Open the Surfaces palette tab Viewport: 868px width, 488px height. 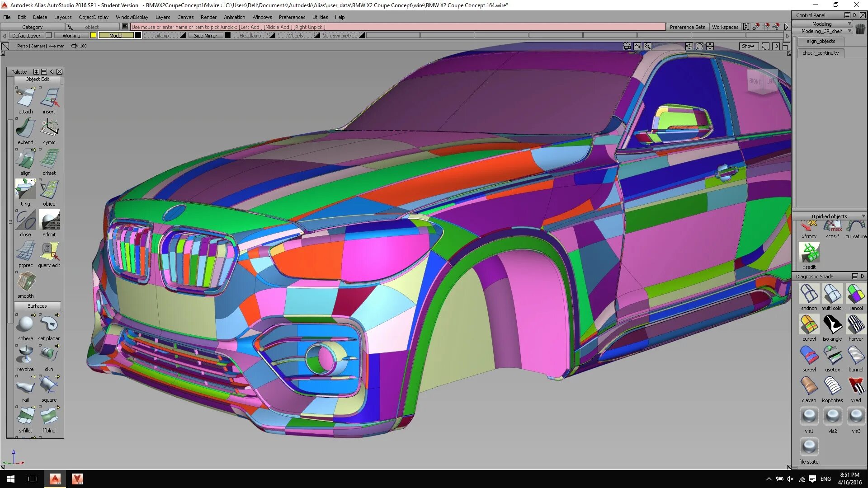(x=37, y=306)
